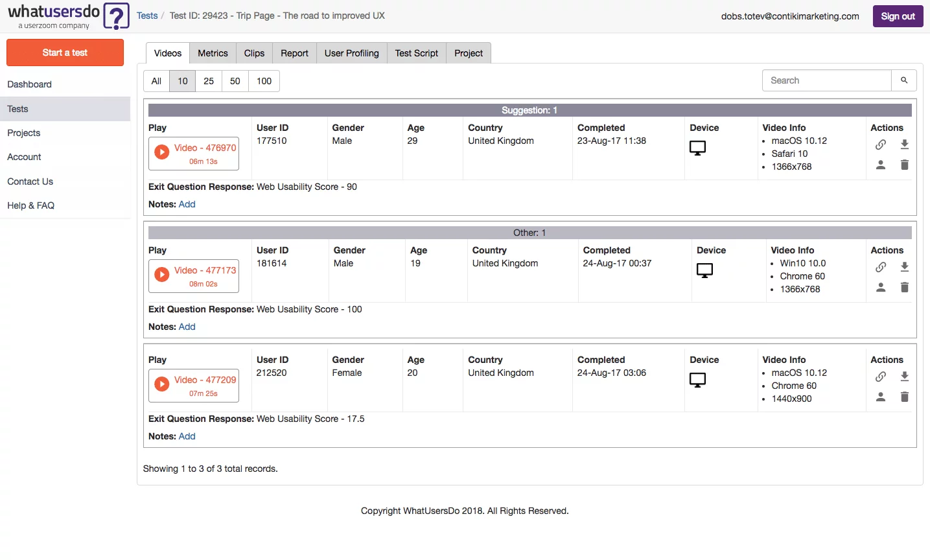This screenshot has height=560, width=930.
Task: Switch to the Videos tab
Action: (x=168, y=53)
